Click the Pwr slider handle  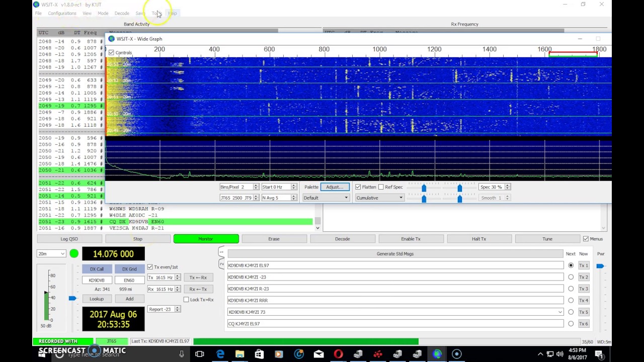point(600,266)
